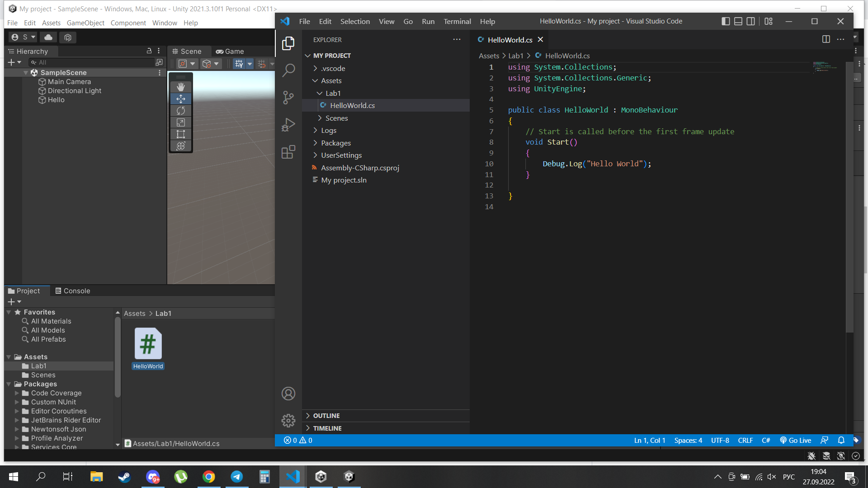868x488 pixels.
Task: Open the VS Code Explorer view icon
Action: point(288,43)
